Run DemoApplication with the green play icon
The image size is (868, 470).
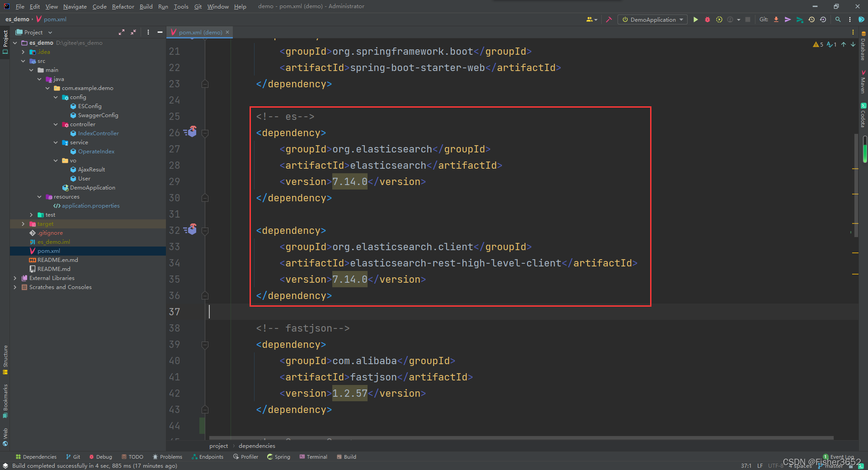tap(696, 19)
